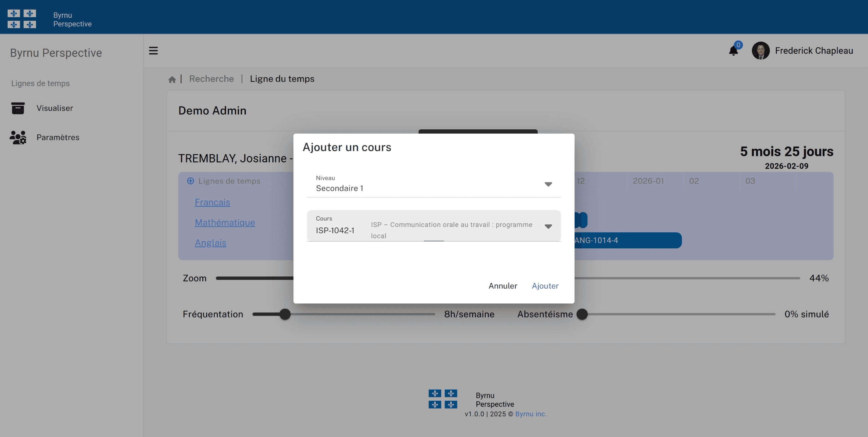Click the plus icon beside Lignes de temps

(x=190, y=181)
